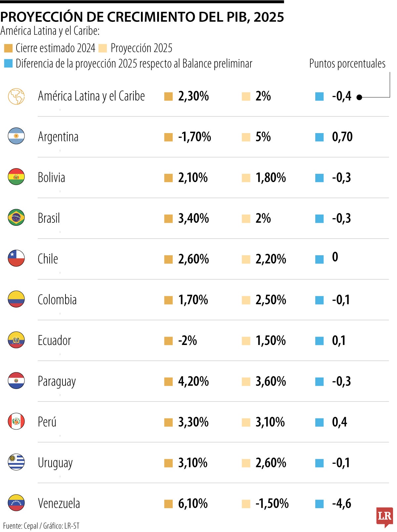This screenshot has height=532, width=397.
Task: Click the LR logo badge
Action: 384,516
